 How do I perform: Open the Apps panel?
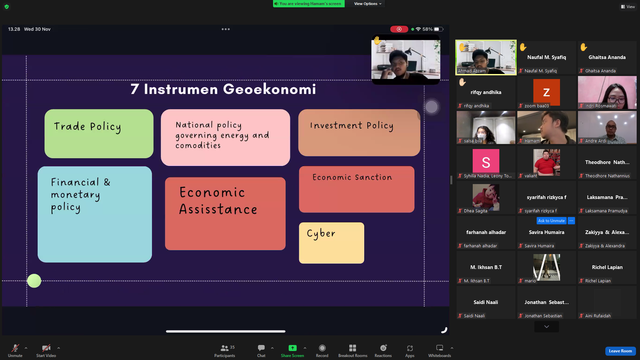[410, 350]
